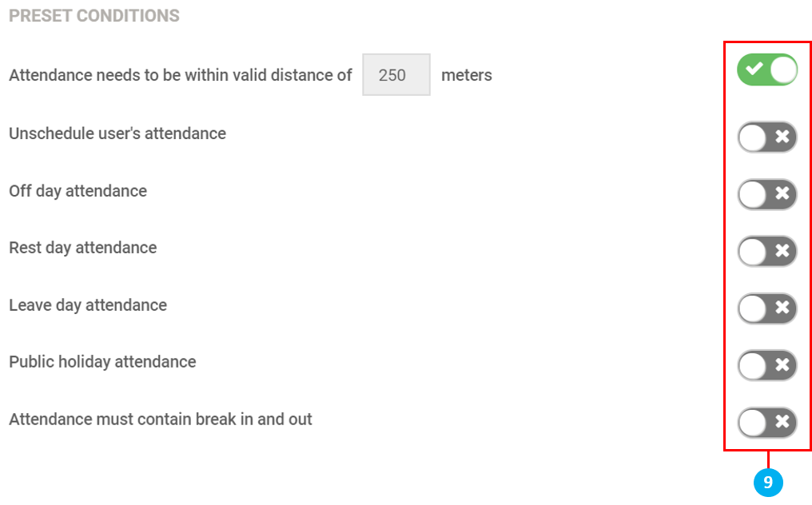
Task: Click the 'Leave day attendance' label text
Action: (88, 305)
